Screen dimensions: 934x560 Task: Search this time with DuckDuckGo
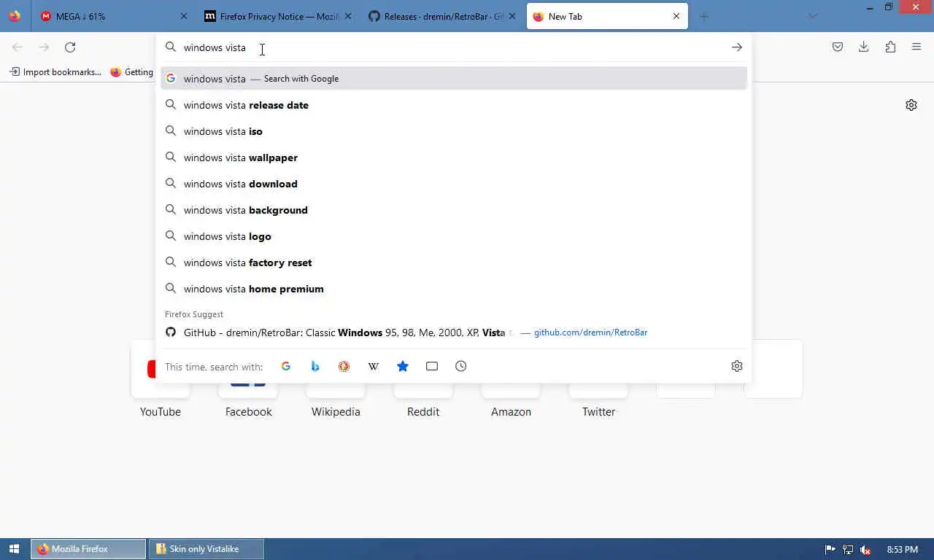(x=344, y=366)
